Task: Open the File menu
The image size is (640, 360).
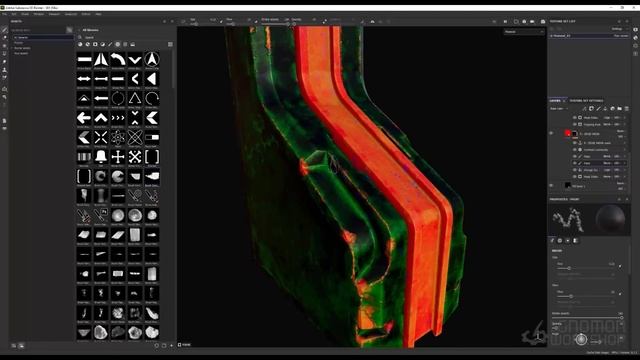Action: click(x=4, y=14)
